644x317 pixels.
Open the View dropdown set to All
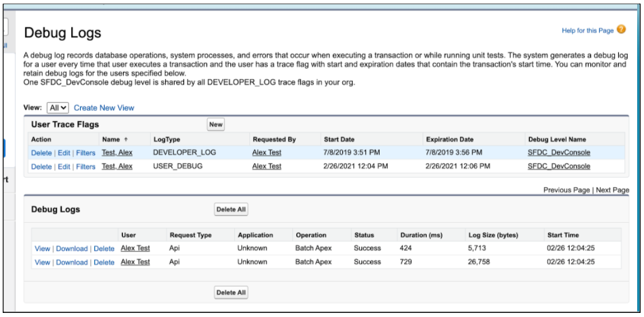tap(59, 107)
